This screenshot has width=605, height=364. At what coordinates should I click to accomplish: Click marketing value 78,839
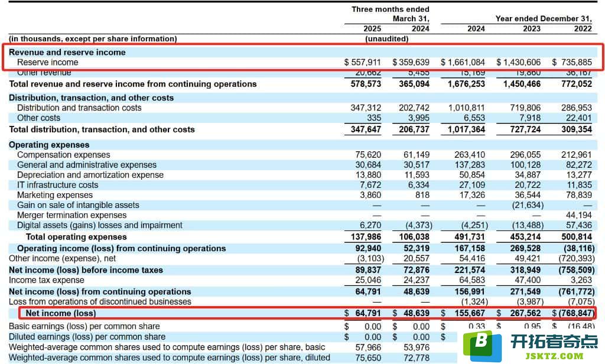point(579,195)
